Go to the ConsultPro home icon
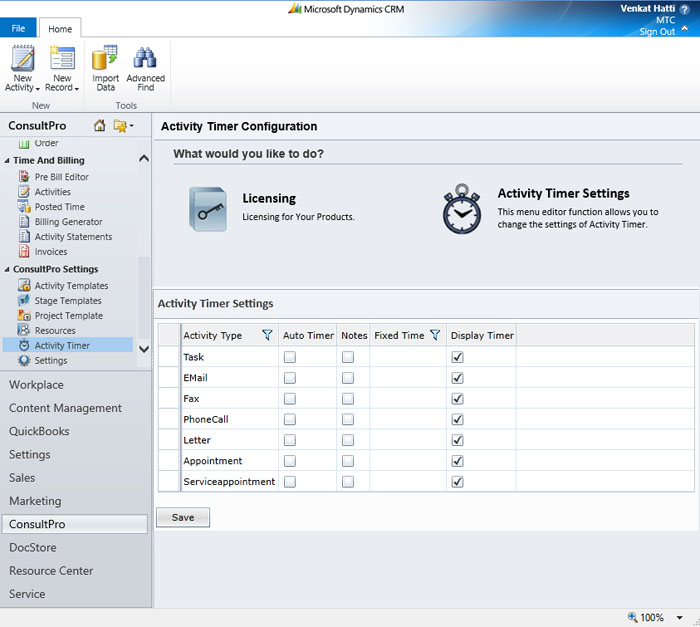 click(99, 126)
